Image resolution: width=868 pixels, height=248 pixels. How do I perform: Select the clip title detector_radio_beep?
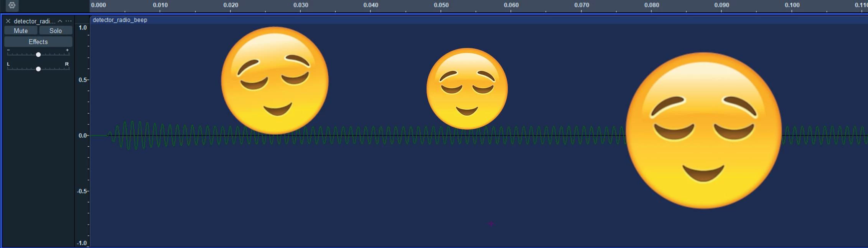(120, 20)
